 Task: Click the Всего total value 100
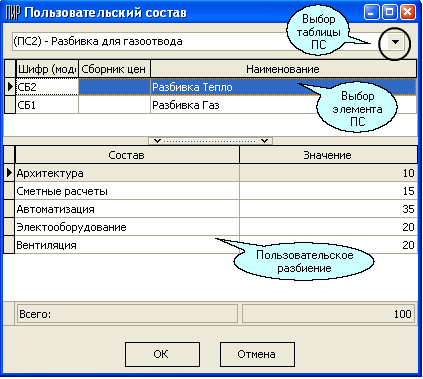point(328,314)
